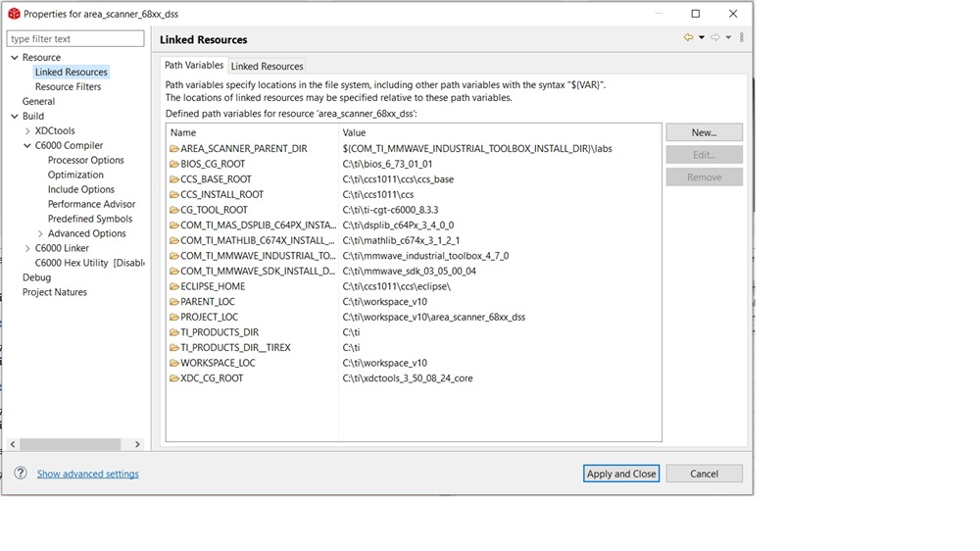Collapse the Resource tree node
This screenshot has width=980, height=551.
(15, 58)
